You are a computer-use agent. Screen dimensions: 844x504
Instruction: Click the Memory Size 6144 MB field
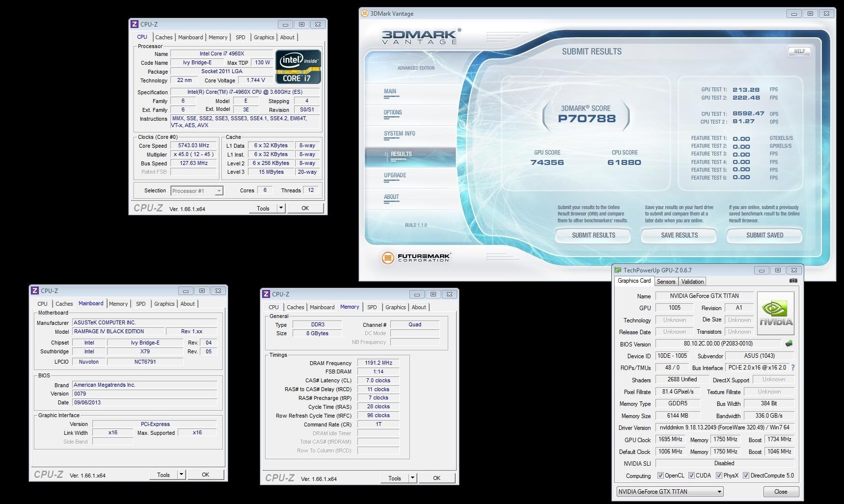(x=678, y=415)
